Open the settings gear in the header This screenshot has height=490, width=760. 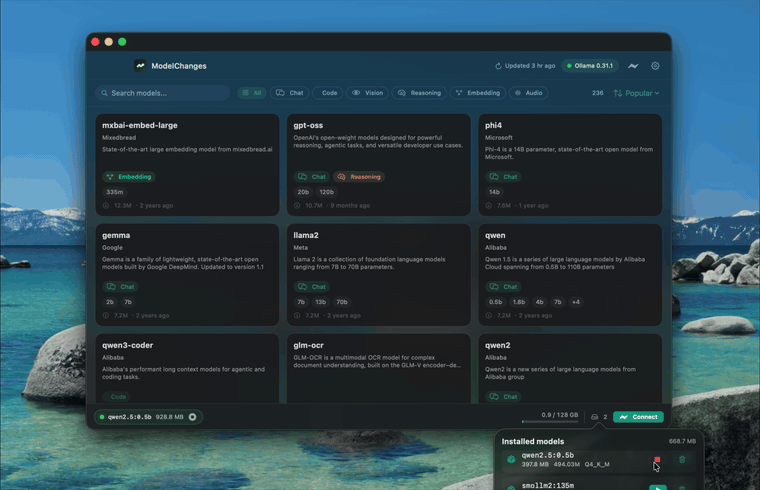[655, 66]
